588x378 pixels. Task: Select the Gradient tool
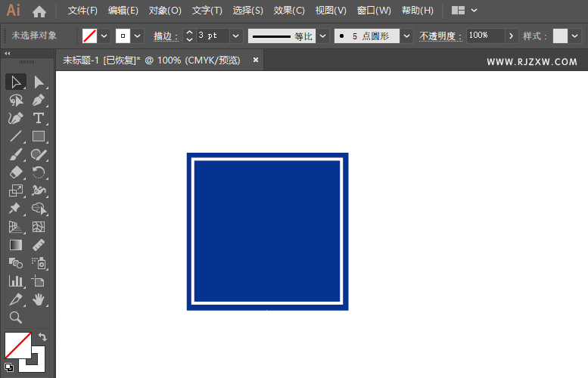click(x=16, y=245)
